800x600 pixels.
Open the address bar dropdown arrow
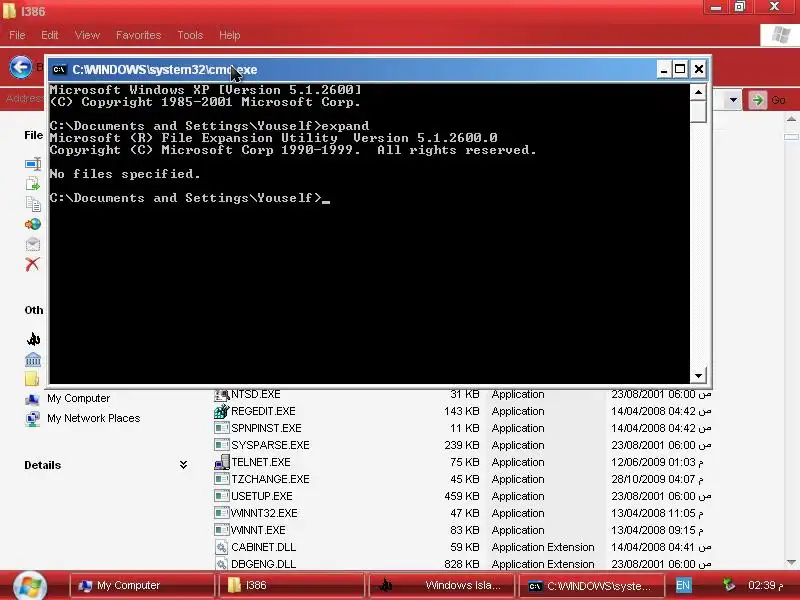point(733,100)
